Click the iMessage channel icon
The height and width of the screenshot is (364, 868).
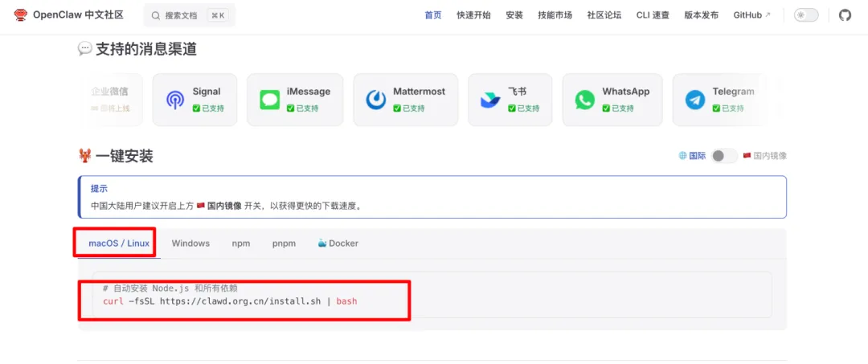pyautogui.click(x=269, y=100)
